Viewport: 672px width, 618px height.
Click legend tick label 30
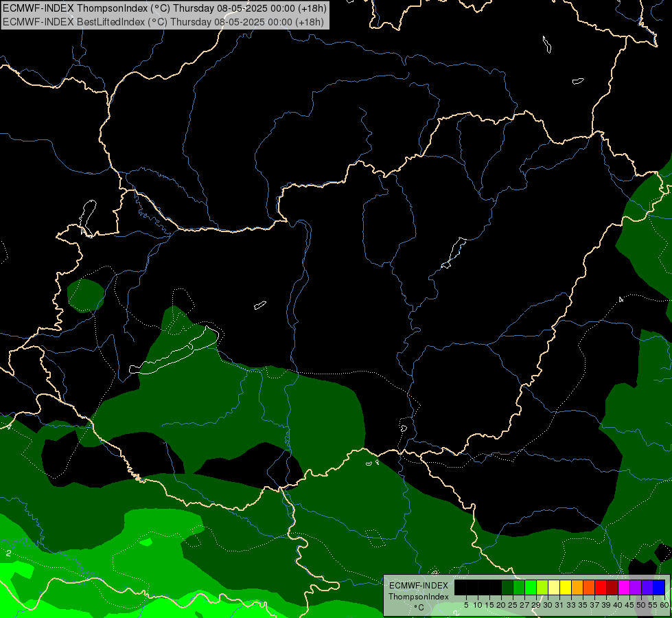[x=548, y=605]
